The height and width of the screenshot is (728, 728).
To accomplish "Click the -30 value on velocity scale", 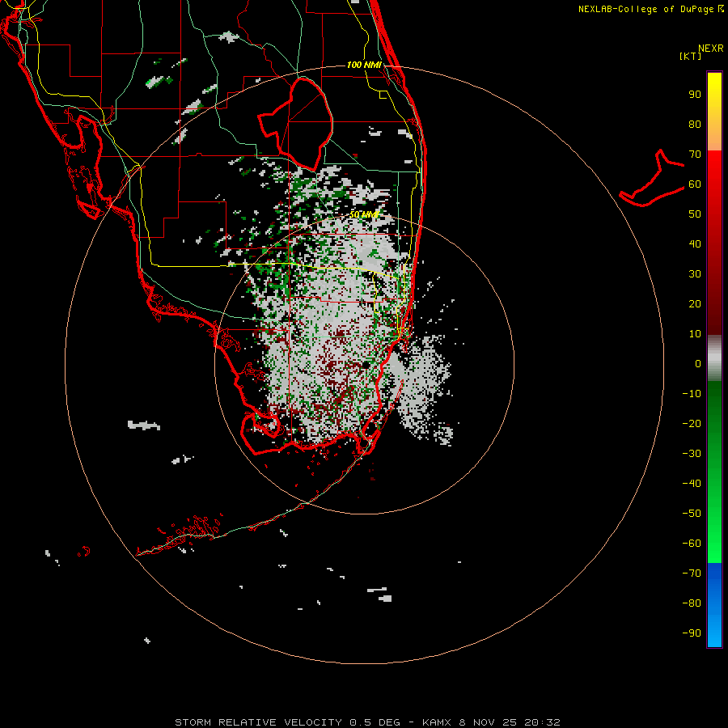I will [x=692, y=454].
